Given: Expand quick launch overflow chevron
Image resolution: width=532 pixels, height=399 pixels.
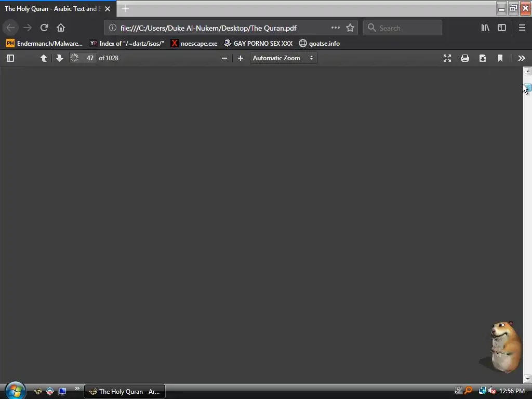Looking at the screenshot, I should pyautogui.click(x=77, y=389).
